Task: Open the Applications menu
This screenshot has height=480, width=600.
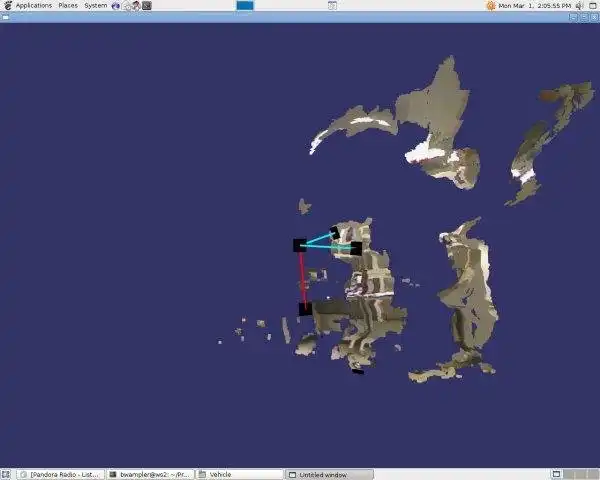Action: (x=34, y=5)
